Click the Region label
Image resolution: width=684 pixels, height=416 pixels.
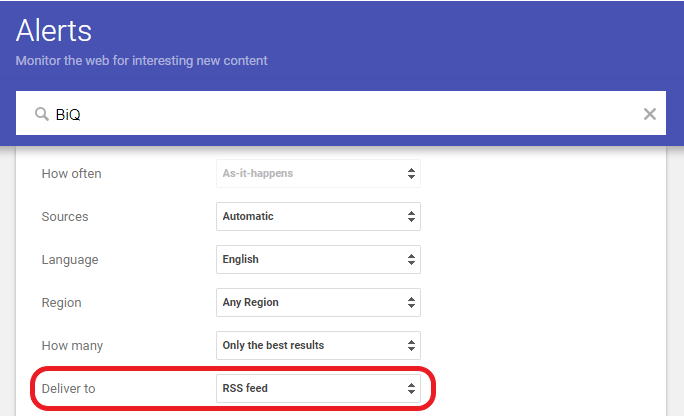(62, 303)
